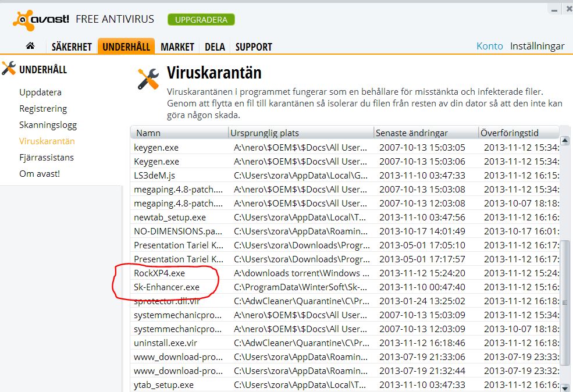573x392 pixels.
Task: Click the scrollbar down arrow
Action: (x=565, y=387)
